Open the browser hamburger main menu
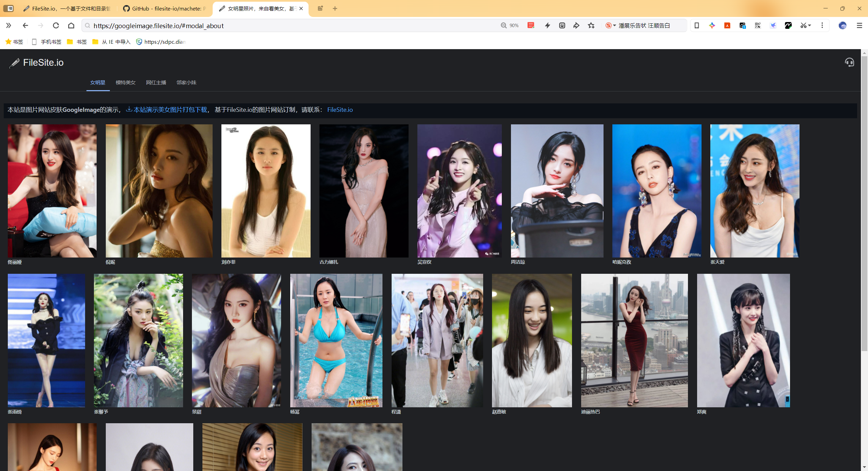The width and height of the screenshot is (868, 471). (x=860, y=25)
